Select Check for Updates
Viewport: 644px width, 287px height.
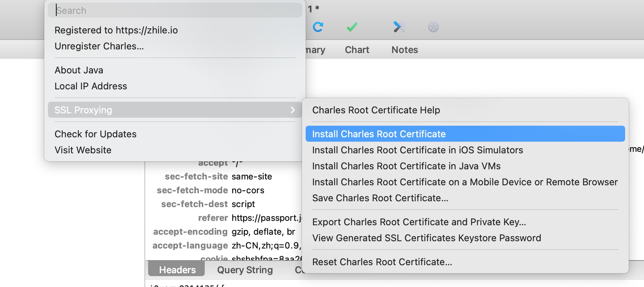click(x=95, y=134)
